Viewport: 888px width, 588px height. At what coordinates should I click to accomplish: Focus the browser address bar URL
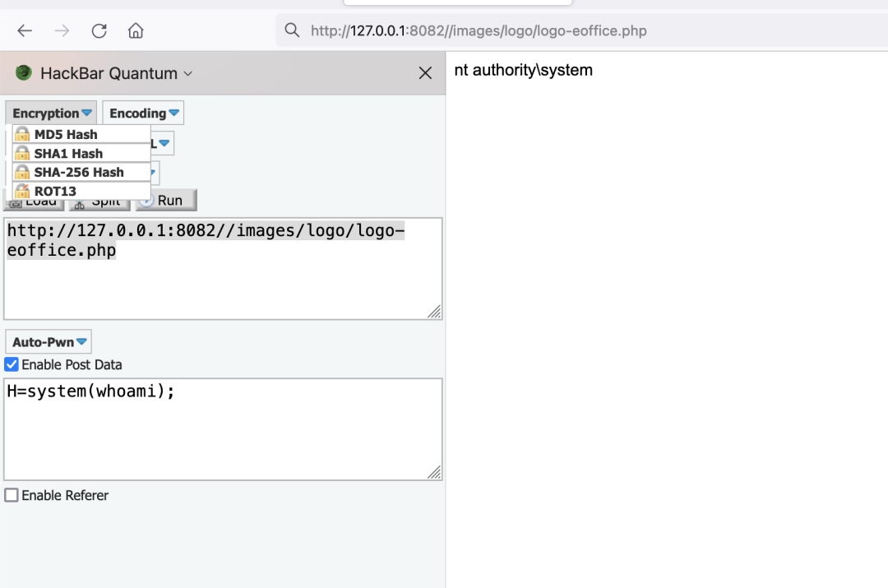click(x=479, y=30)
